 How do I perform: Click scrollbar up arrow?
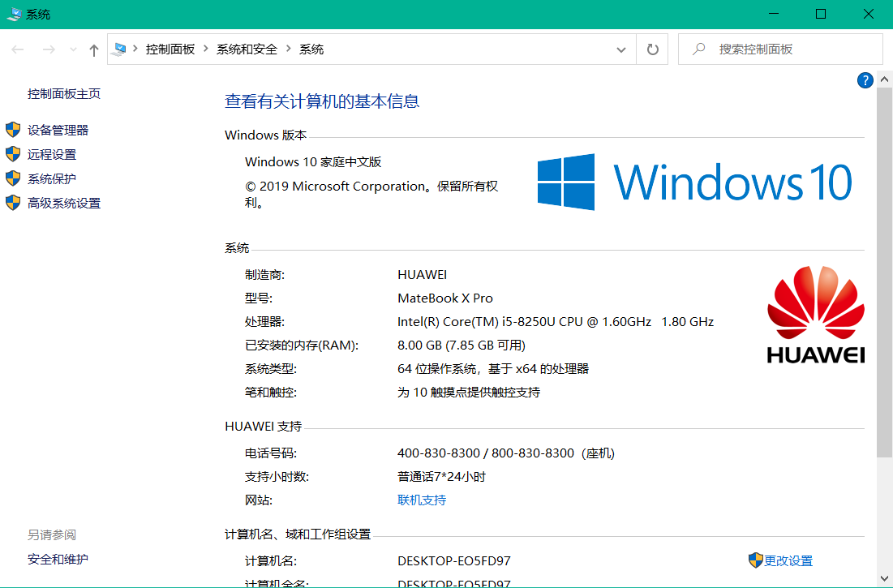point(884,79)
